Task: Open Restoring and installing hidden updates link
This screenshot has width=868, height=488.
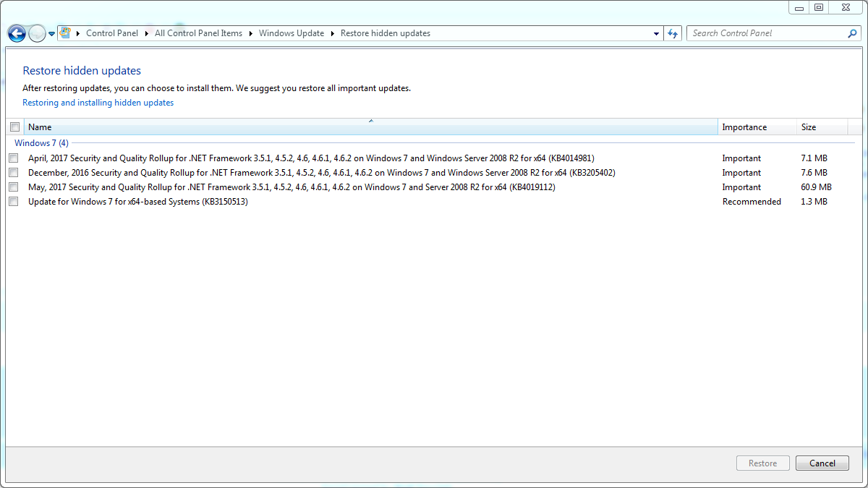Action: [98, 103]
